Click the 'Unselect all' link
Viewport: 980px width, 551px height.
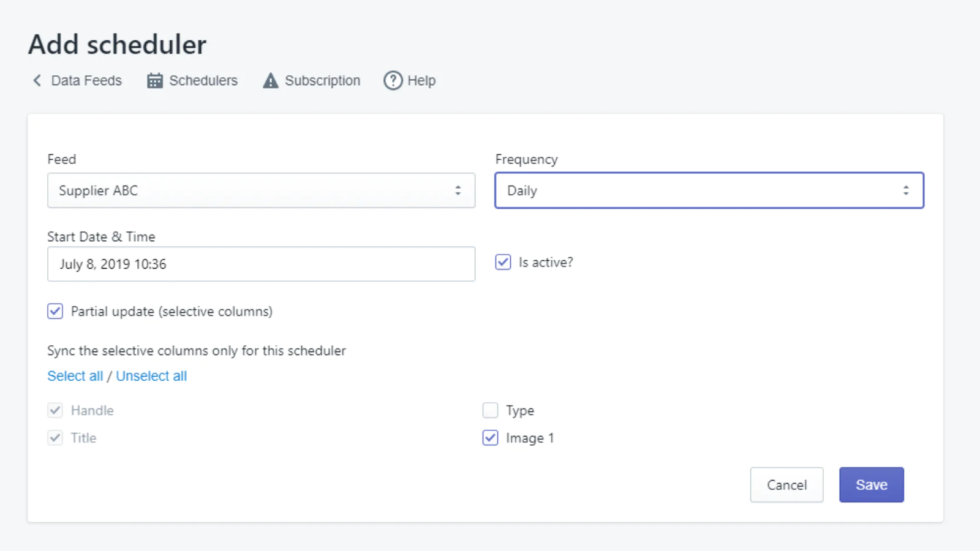click(x=151, y=376)
